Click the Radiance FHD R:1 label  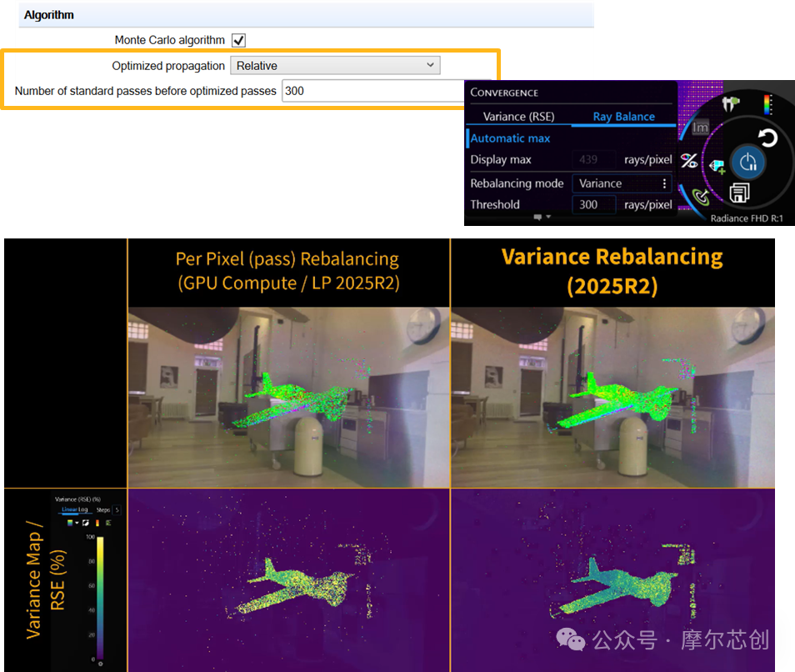click(x=747, y=218)
